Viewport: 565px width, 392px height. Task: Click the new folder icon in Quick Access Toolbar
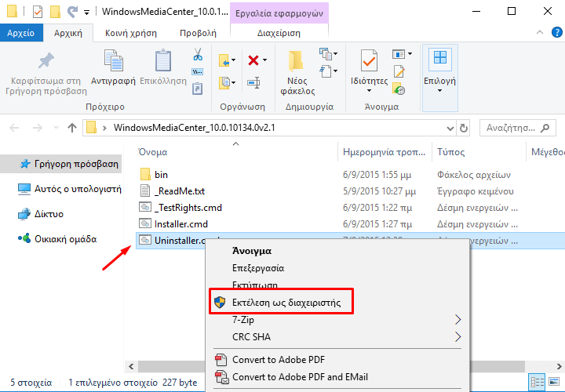click(x=55, y=12)
